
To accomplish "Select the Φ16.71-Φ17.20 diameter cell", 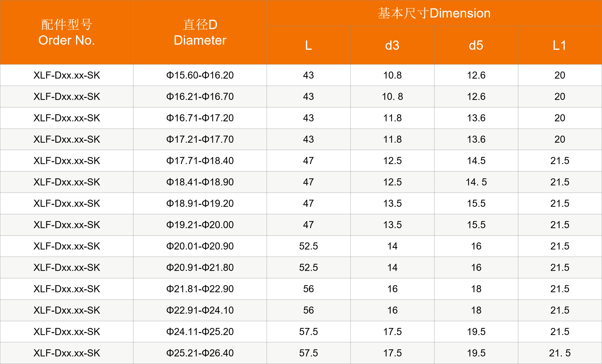I will 200,118.
